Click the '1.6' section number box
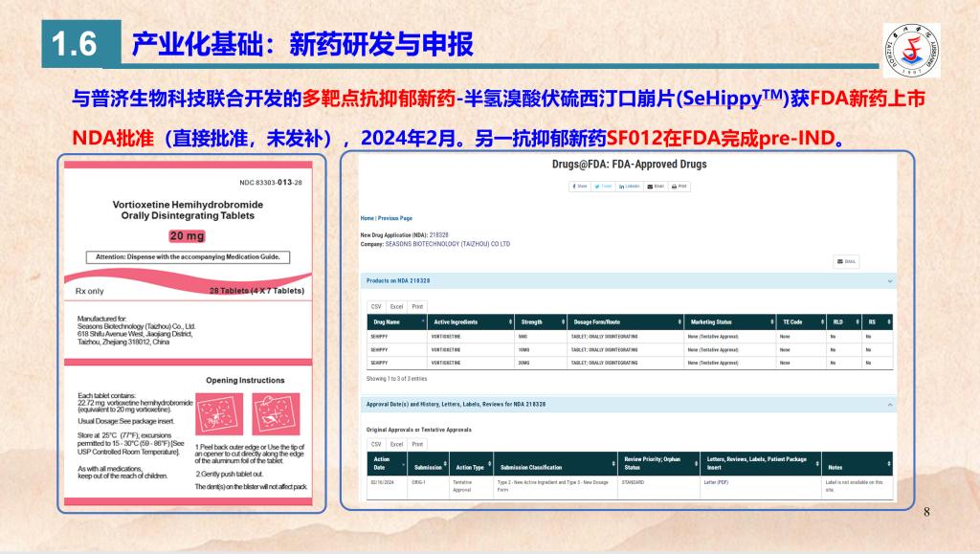Image resolution: width=980 pixels, height=554 pixels. pyautogui.click(x=81, y=44)
